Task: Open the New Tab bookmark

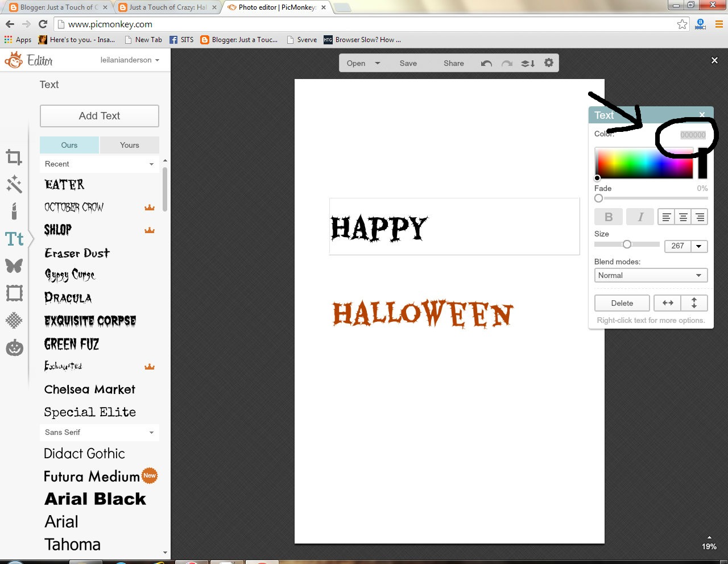Action: coord(143,40)
